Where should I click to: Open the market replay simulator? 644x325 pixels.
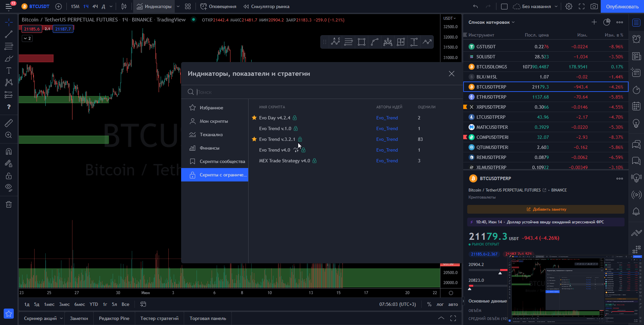tap(266, 6)
